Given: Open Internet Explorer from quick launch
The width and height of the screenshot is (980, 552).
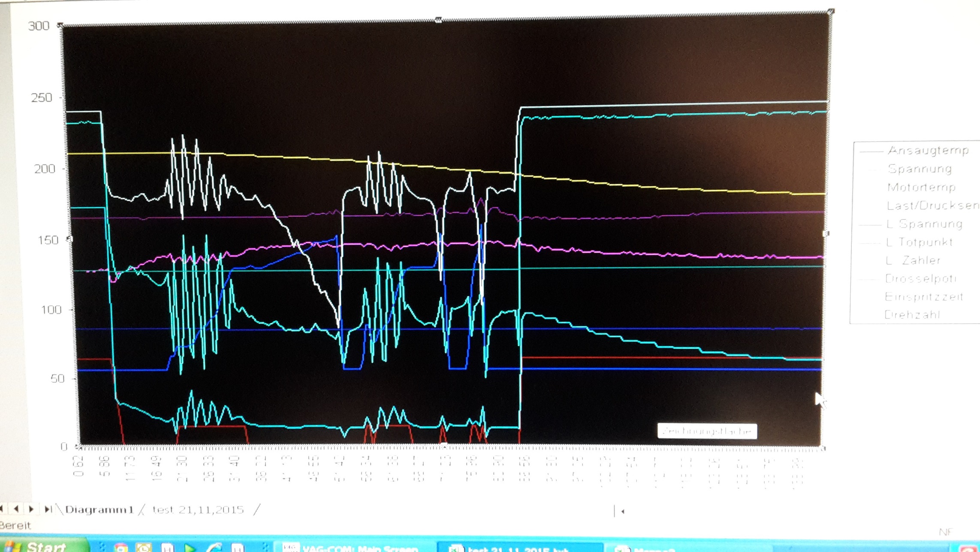Looking at the screenshot, I should tap(214, 548).
